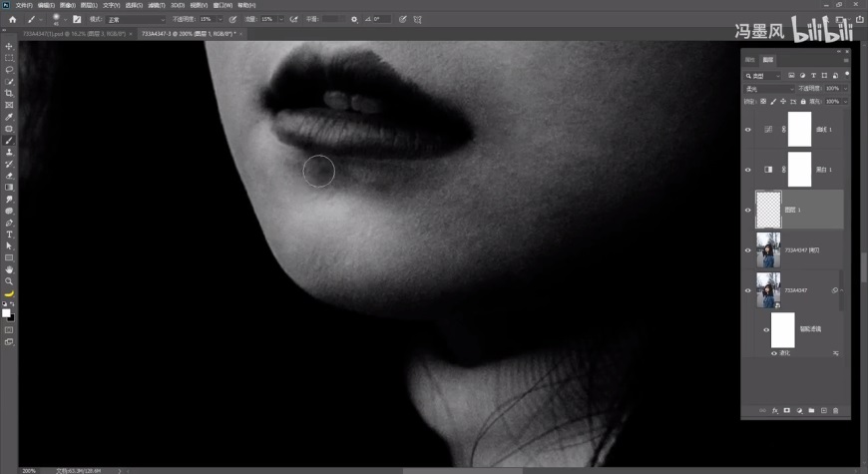The height and width of the screenshot is (474, 868).
Task: Open the Layers panel flyout menu
Action: pos(846,60)
